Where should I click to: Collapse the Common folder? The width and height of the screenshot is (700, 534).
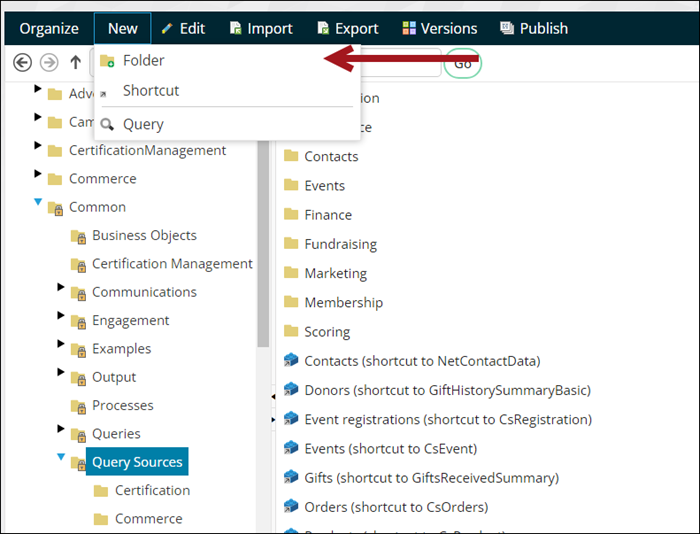(38, 202)
